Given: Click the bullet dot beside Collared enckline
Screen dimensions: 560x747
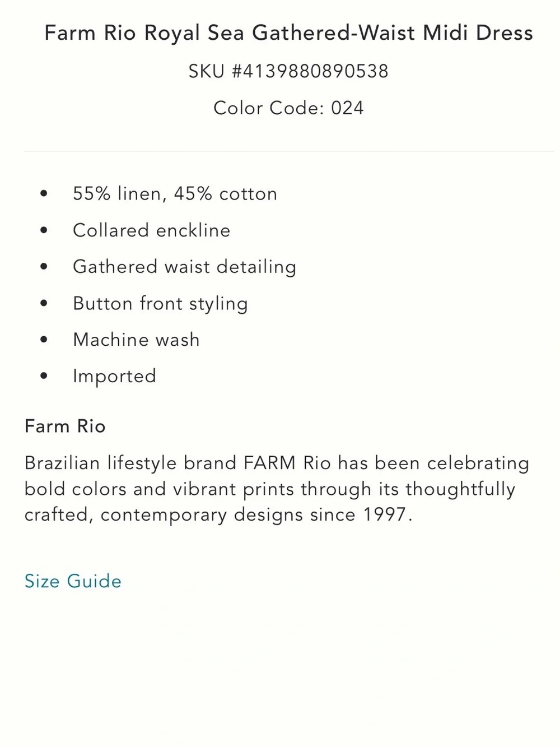Looking at the screenshot, I should [44, 230].
